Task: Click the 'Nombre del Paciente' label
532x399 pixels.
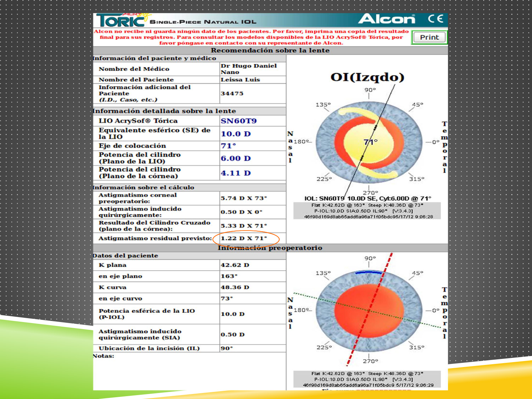Action: tap(136, 80)
